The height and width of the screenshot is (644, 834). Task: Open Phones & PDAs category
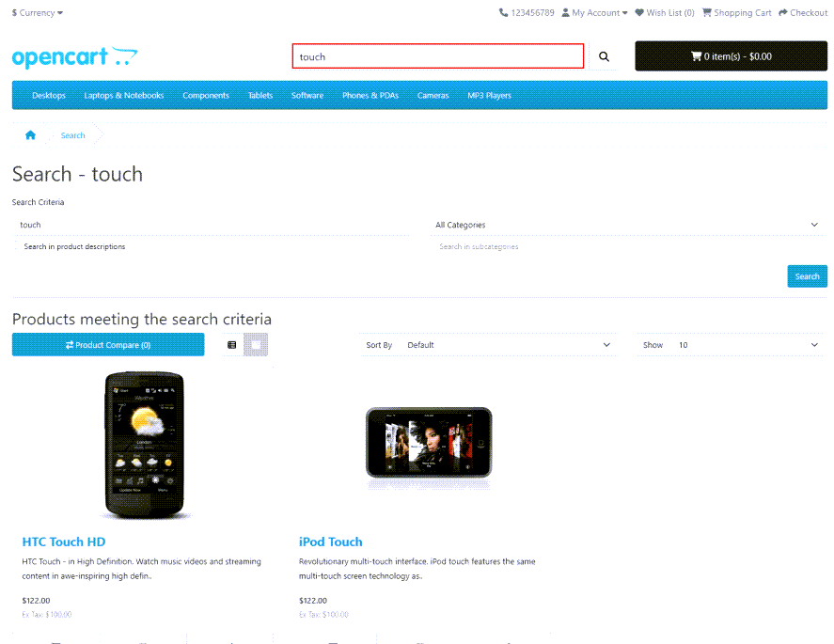click(370, 96)
